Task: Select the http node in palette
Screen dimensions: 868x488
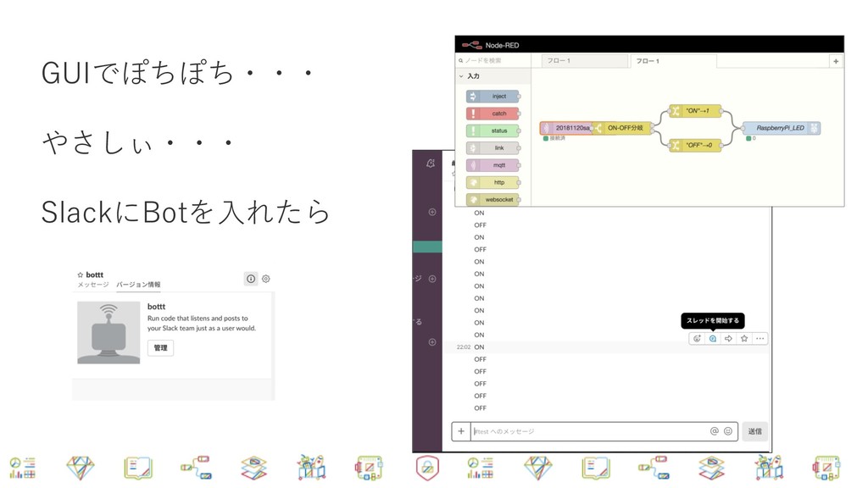Action: [x=493, y=182]
